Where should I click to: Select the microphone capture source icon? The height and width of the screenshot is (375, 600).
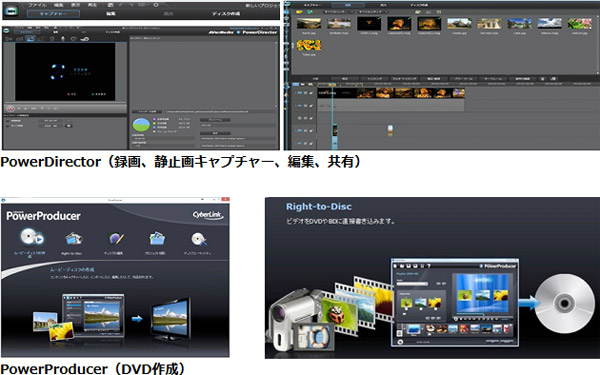click(63, 39)
